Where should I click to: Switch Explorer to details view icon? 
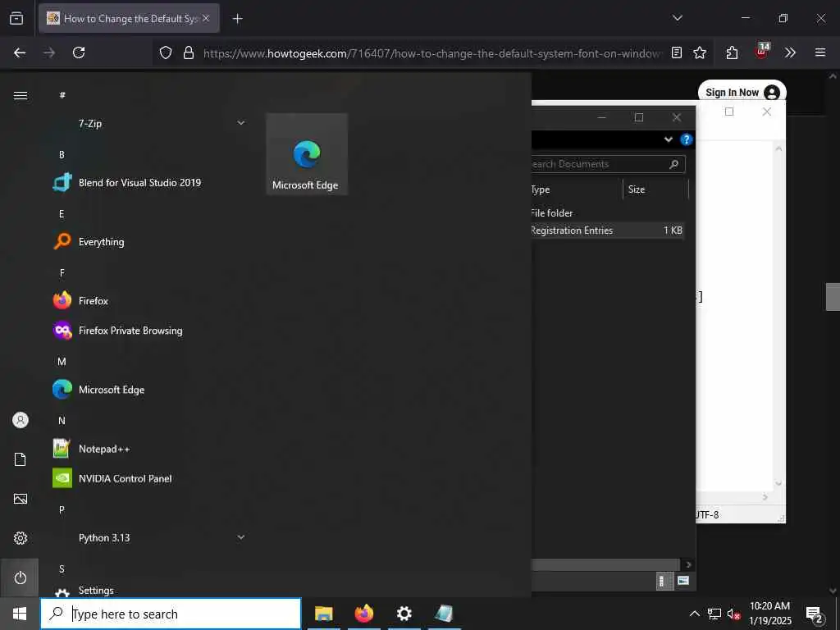[664, 582]
